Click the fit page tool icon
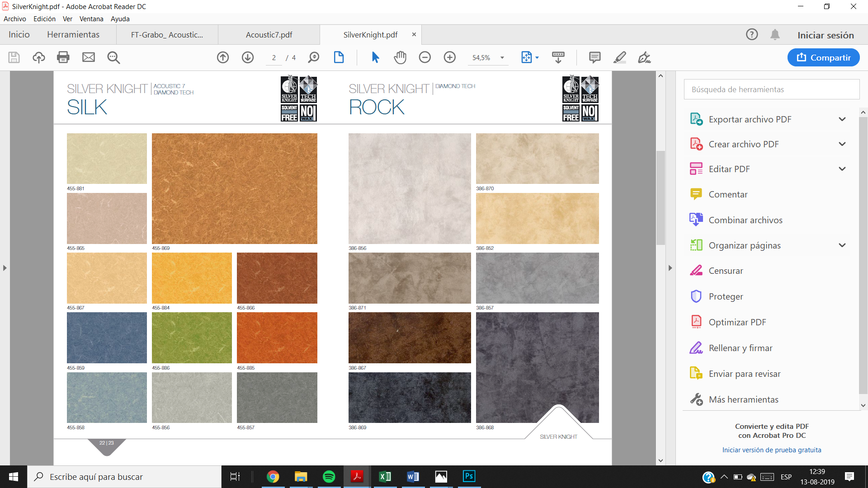868x488 pixels. (527, 57)
